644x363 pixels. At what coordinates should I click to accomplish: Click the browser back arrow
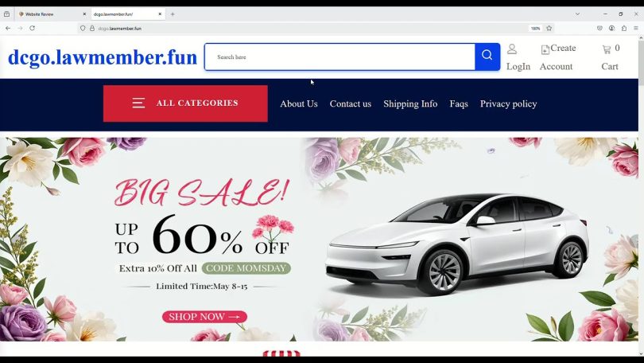8,29
